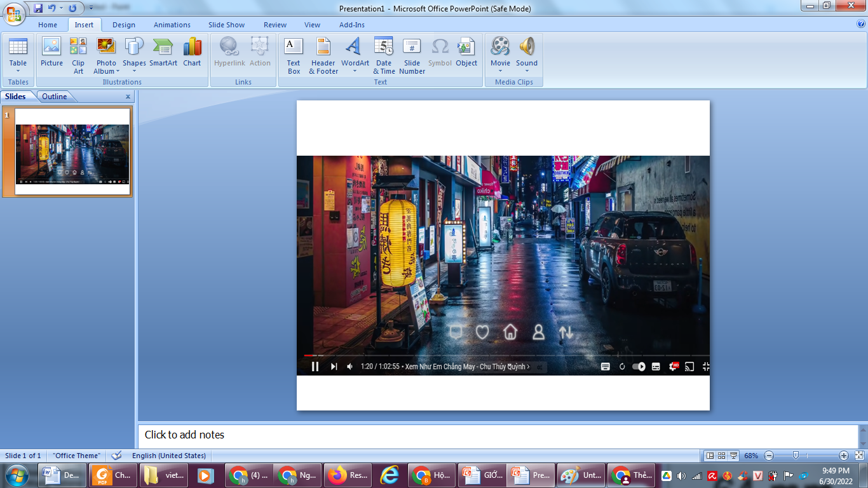Insert a Picture from file

51,52
